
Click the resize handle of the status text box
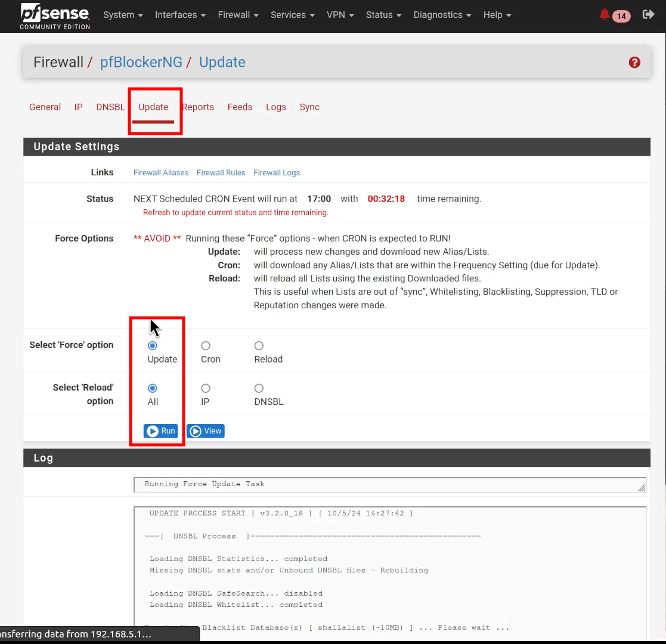[x=642, y=488]
